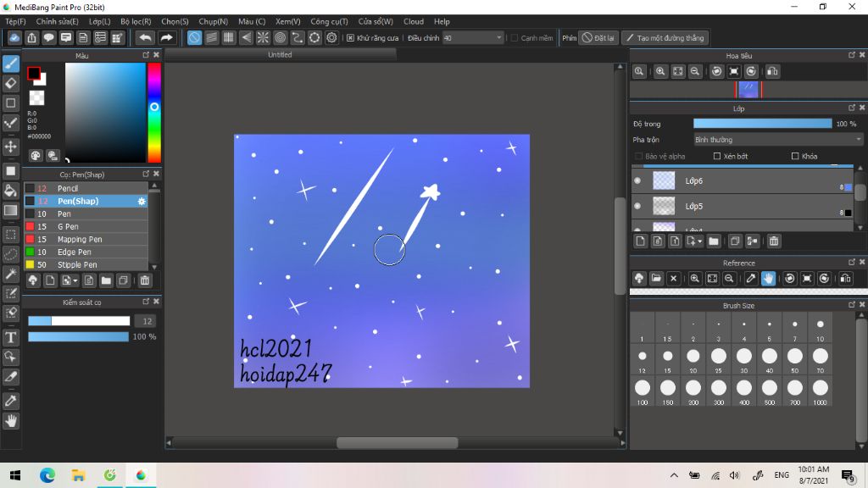
Task: Delete layer with trash icon in Layer panel
Action: coord(774,241)
